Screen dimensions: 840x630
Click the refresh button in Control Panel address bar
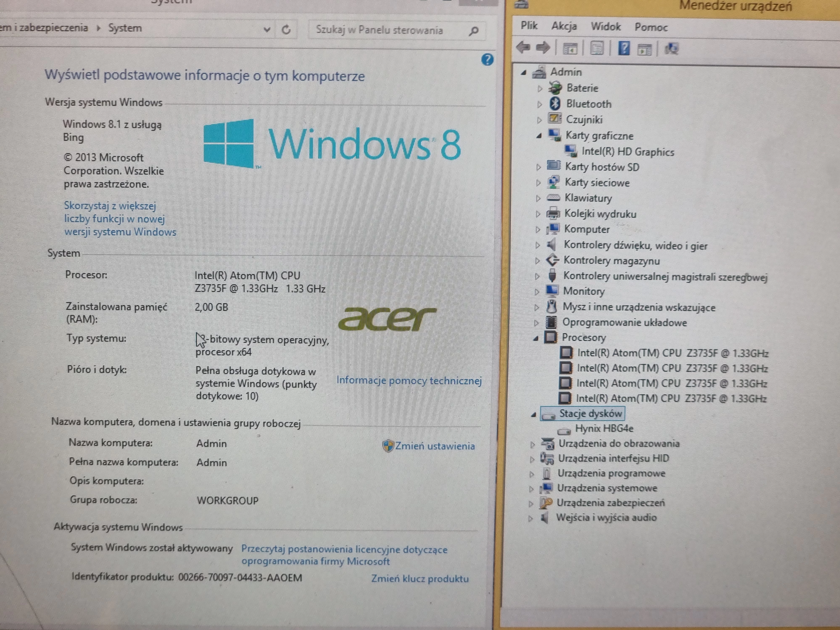tap(286, 30)
